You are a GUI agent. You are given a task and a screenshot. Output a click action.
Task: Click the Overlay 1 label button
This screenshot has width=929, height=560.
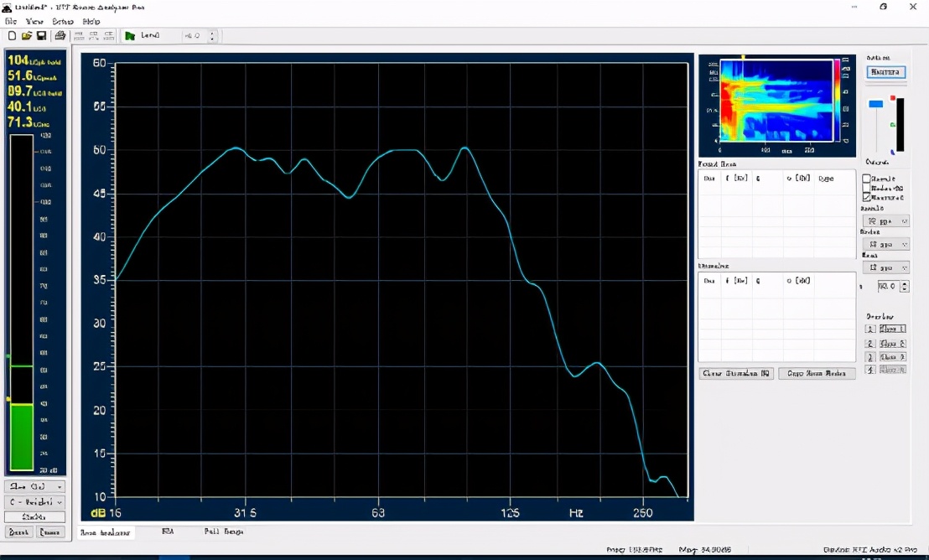(893, 329)
